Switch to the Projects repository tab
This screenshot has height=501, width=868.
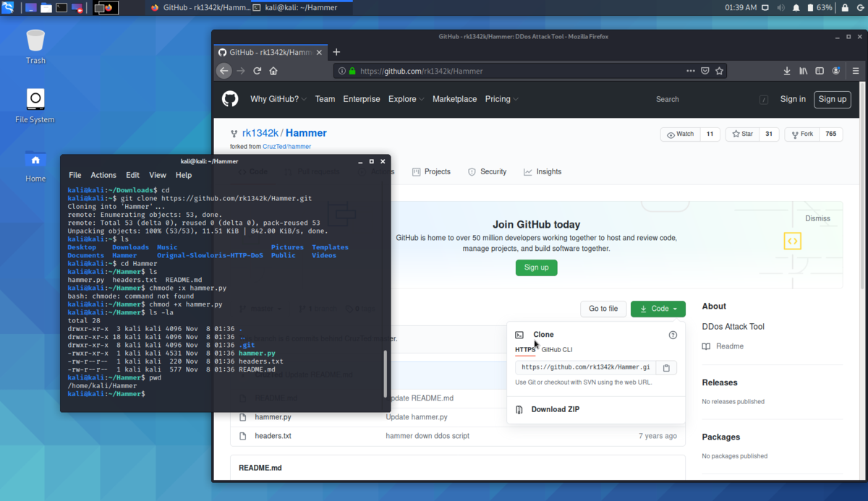(x=431, y=171)
